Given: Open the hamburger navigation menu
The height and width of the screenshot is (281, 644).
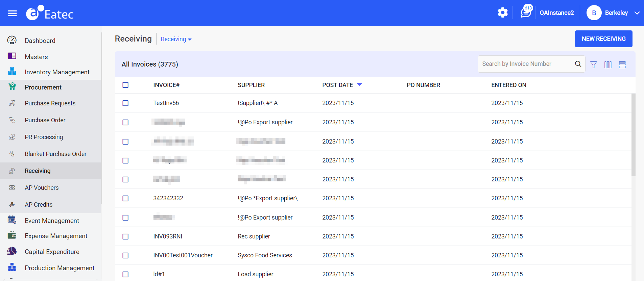Looking at the screenshot, I should (13, 13).
